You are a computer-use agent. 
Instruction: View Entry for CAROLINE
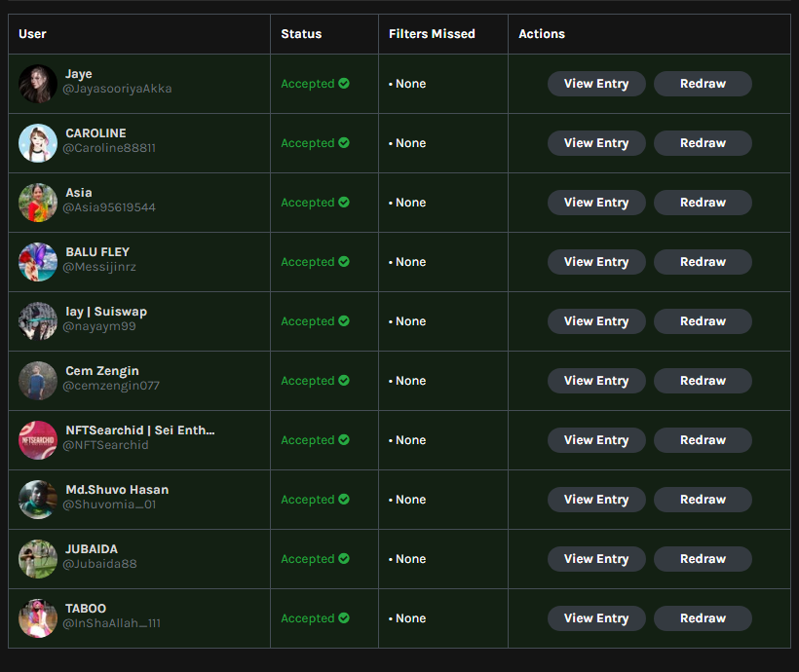(596, 143)
